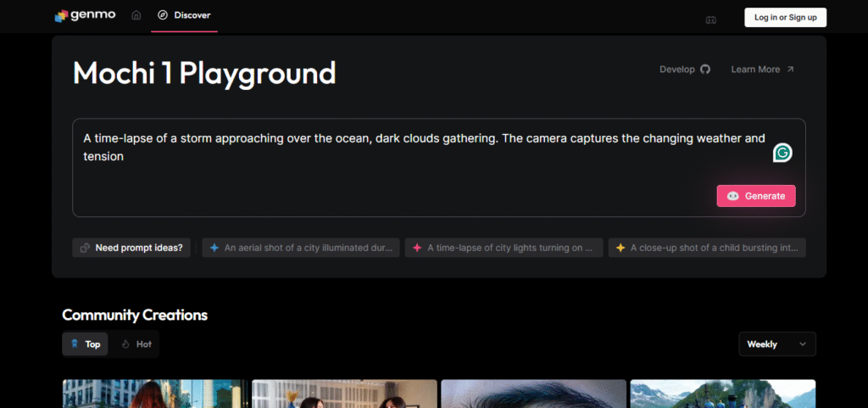Click the genmo logo
Screen dimensions: 868x408
click(85, 15)
